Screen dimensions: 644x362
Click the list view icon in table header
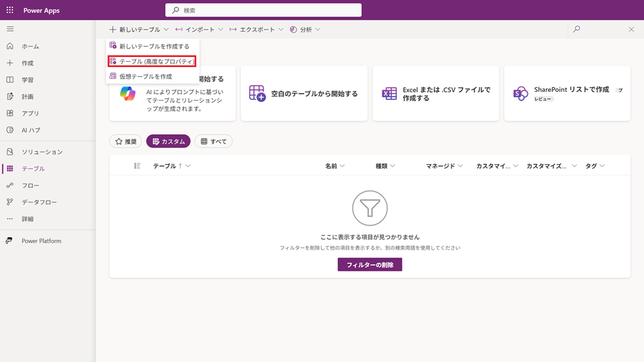(x=137, y=166)
